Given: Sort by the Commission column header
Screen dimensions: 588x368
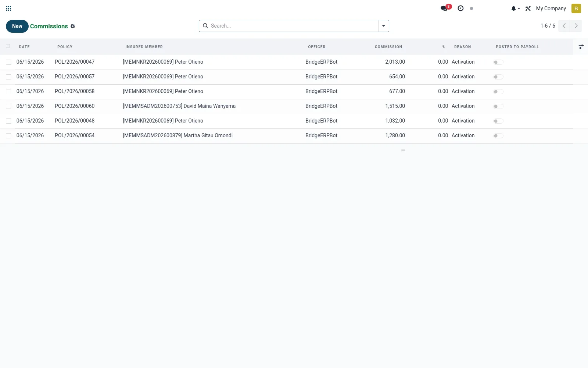Looking at the screenshot, I should click(x=388, y=47).
